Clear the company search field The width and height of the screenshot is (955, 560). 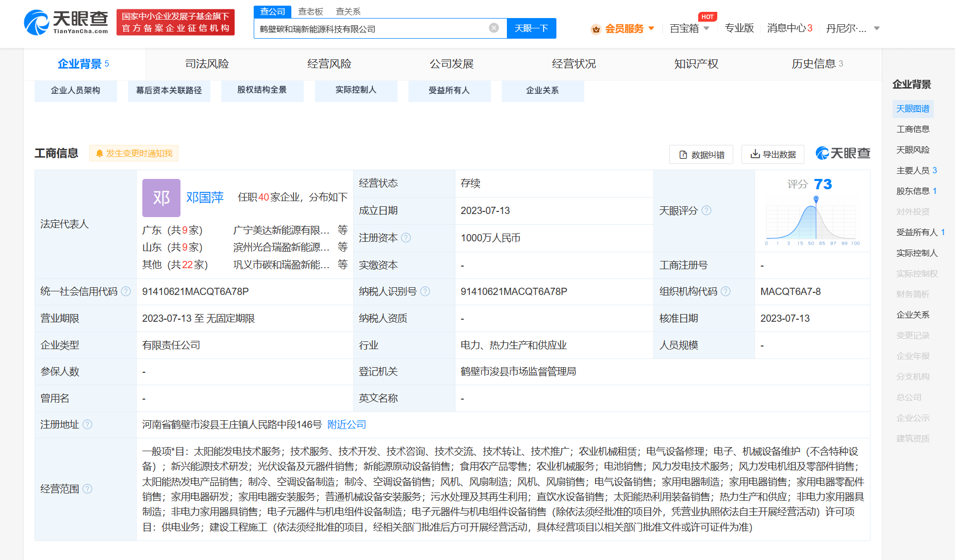point(494,28)
